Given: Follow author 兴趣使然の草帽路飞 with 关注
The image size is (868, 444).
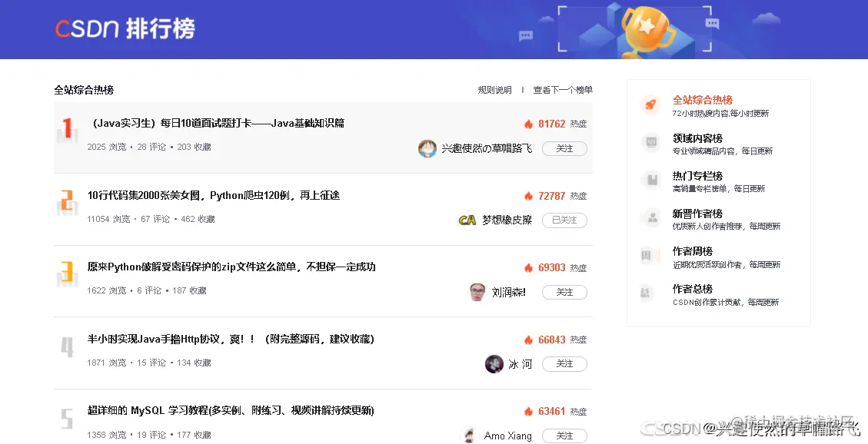Looking at the screenshot, I should pos(564,148).
